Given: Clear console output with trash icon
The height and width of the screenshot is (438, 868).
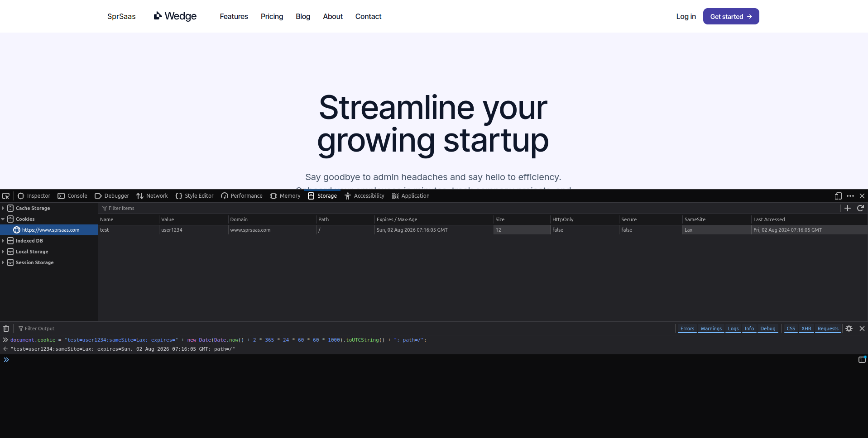Looking at the screenshot, I should click(x=6, y=328).
